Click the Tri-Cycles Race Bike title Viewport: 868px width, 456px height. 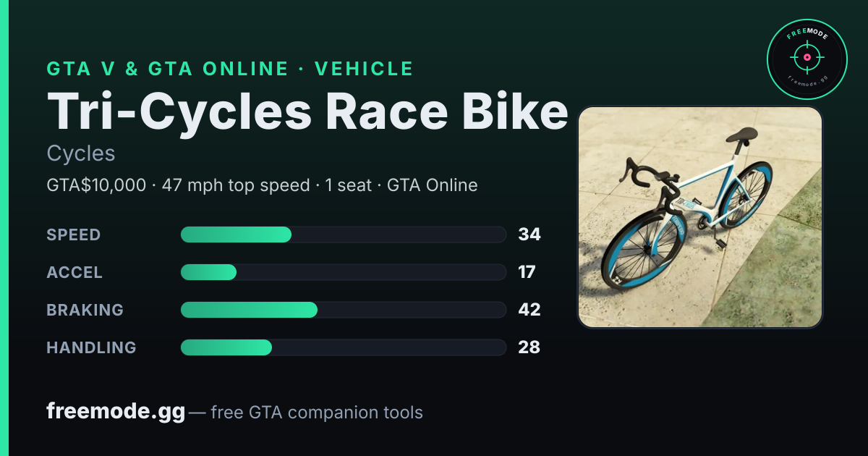307,112
